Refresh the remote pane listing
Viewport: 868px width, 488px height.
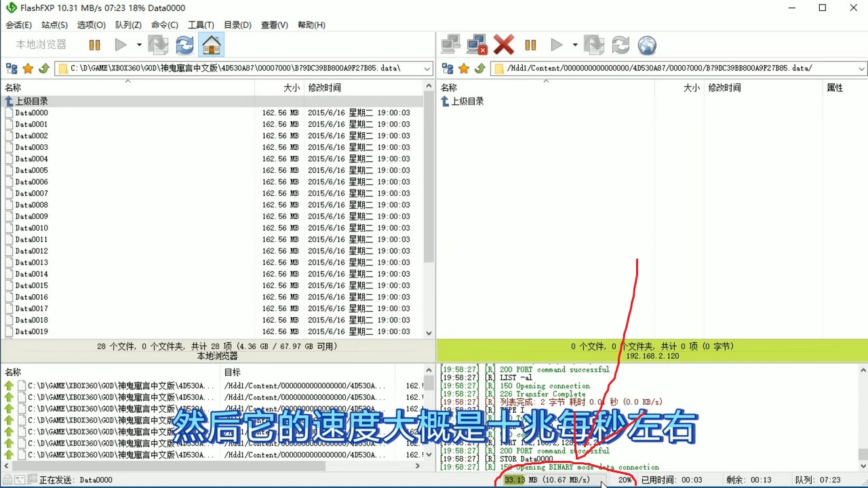pyautogui.click(x=620, y=45)
